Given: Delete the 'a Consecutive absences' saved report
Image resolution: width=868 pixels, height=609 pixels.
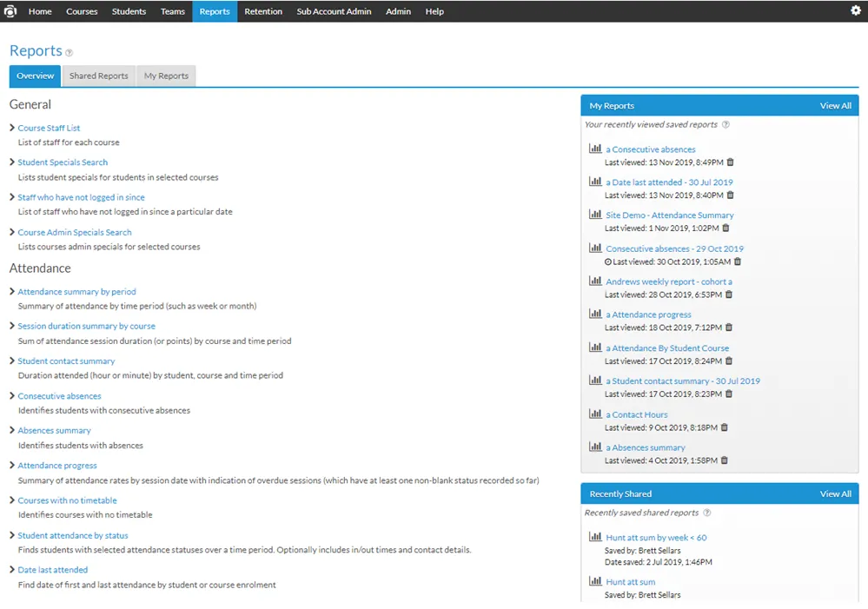Looking at the screenshot, I should (730, 162).
